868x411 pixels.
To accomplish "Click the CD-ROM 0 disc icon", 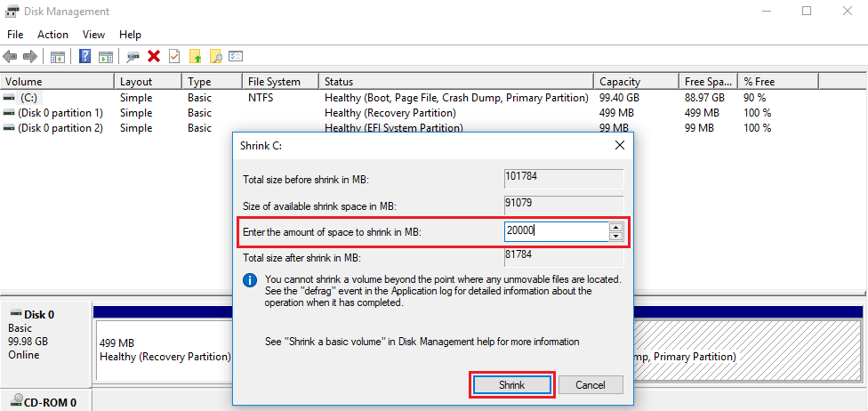I will click(x=17, y=400).
